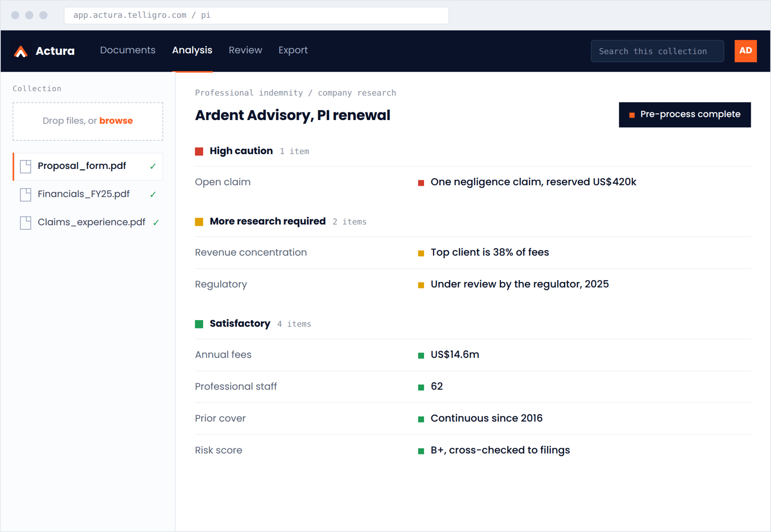Click the '2 items' count beside More research
The width and height of the screenshot is (771, 532).
(349, 222)
